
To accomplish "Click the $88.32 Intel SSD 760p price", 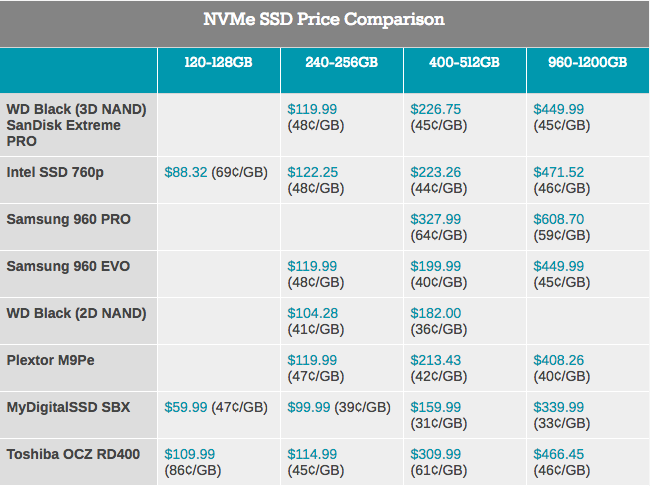I will [186, 173].
